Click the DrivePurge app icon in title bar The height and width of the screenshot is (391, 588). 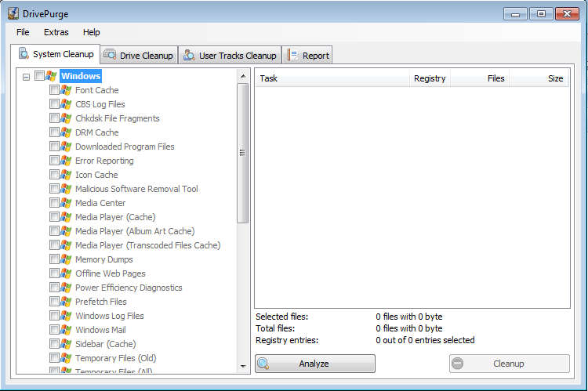coord(13,13)
